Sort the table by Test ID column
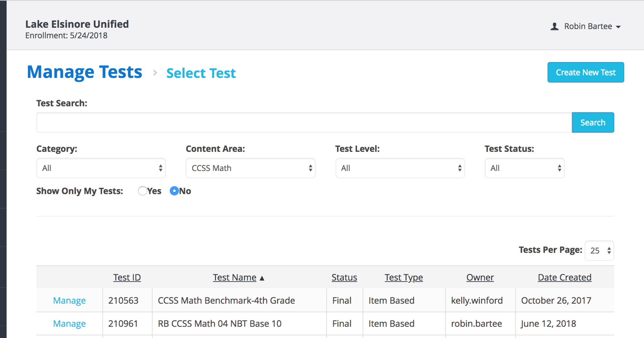 pyautogui.click(x=127, y=277)
